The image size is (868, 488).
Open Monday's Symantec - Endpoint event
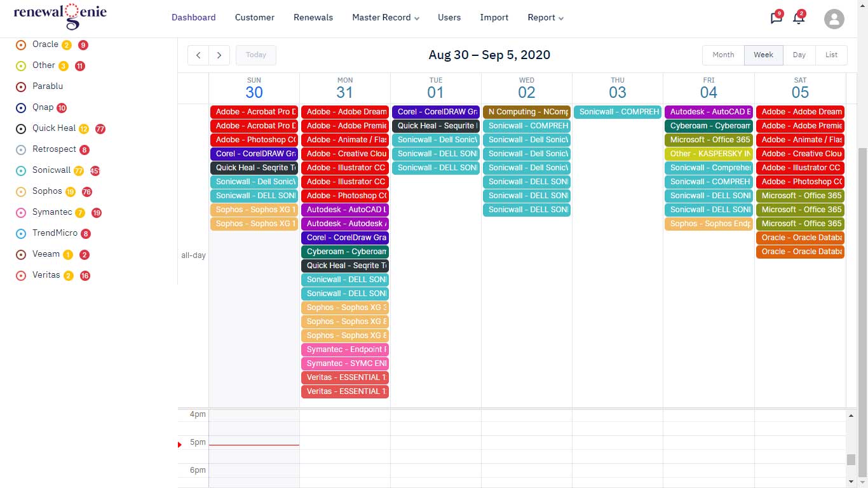pyautogui.click(x=345, y=349)
